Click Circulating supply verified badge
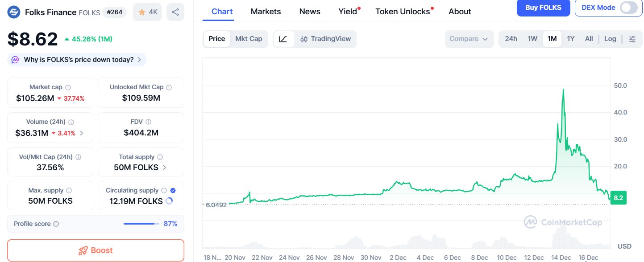Image resolution: width=644 pixels, height=262 pixels. [173, 190]
